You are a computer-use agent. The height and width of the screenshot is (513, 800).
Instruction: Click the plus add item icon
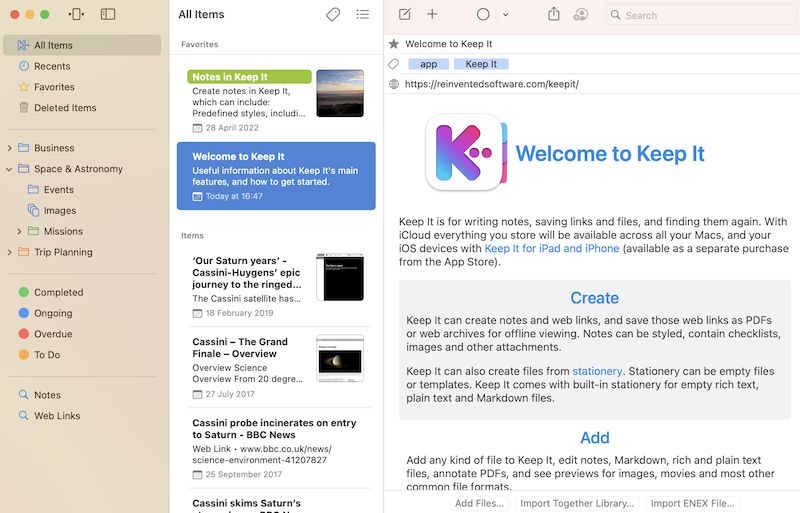point(432,14)
